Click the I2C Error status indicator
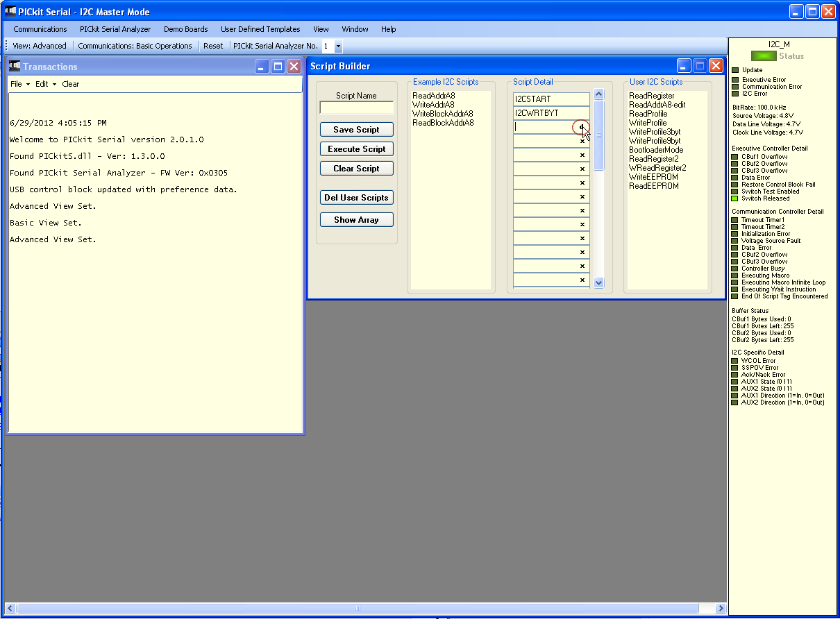The width and height of the screenshot is (840, 619). [x=735, y=93]
